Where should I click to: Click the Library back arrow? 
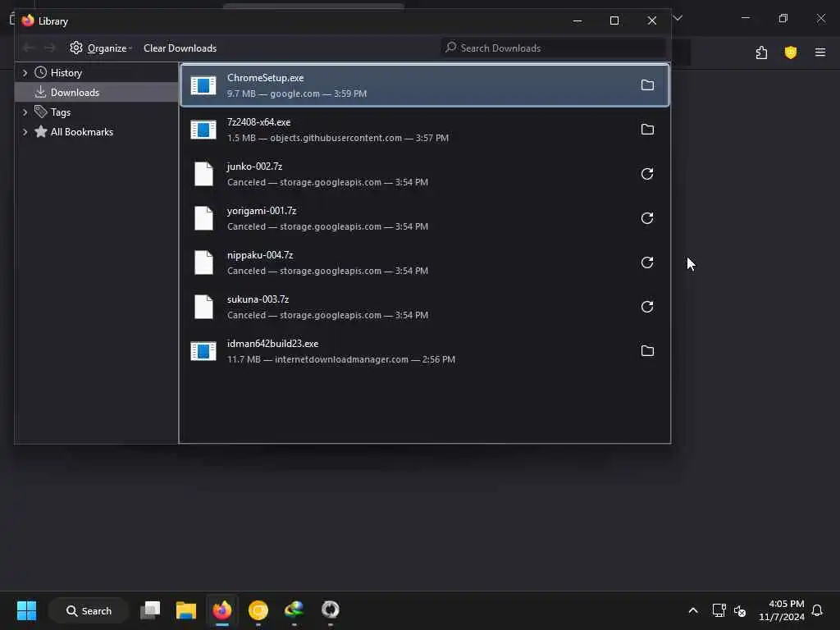pos(29,48)
